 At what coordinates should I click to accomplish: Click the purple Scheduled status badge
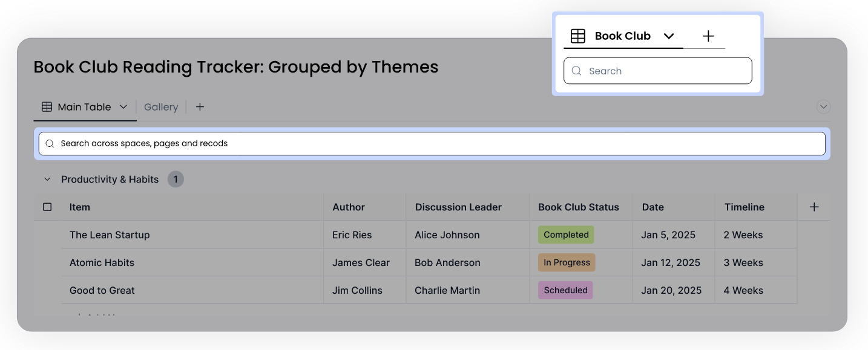565,290
